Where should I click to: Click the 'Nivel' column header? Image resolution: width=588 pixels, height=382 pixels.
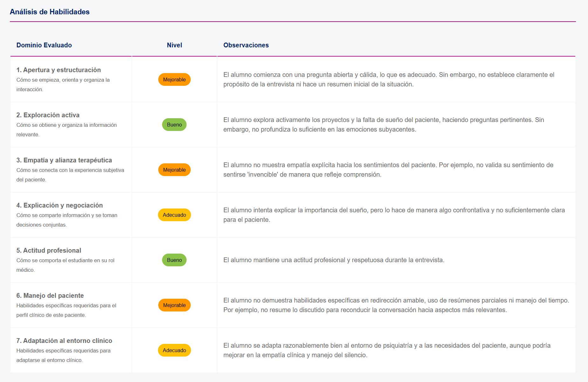click(174, 45)
